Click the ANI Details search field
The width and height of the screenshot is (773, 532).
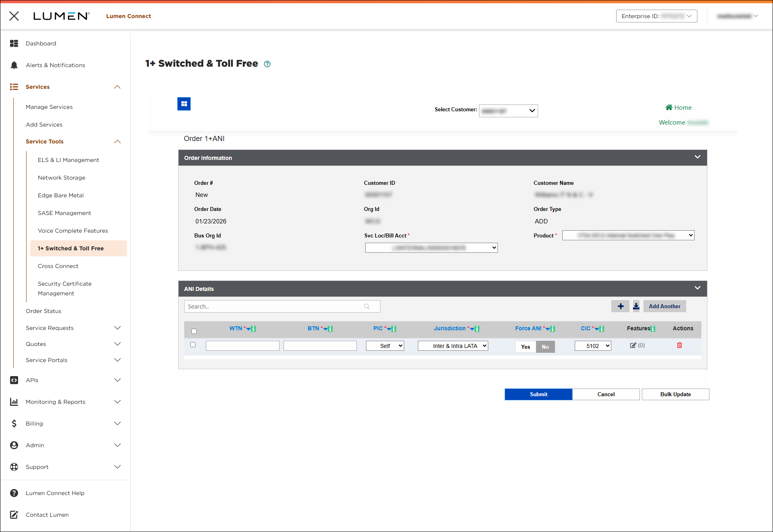[x=282, y=306]
